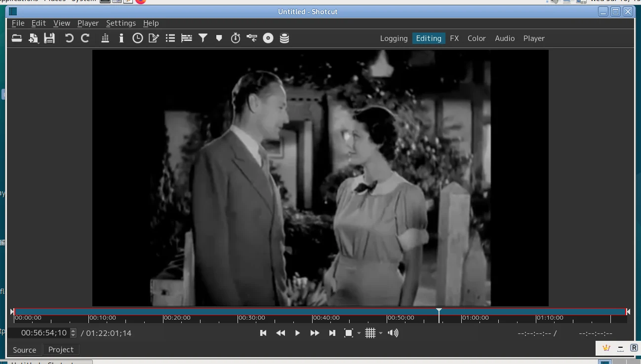Open the Player menu
Viewport: 641px width, 364px height.
pyautogui.click(x=88, y=23)
